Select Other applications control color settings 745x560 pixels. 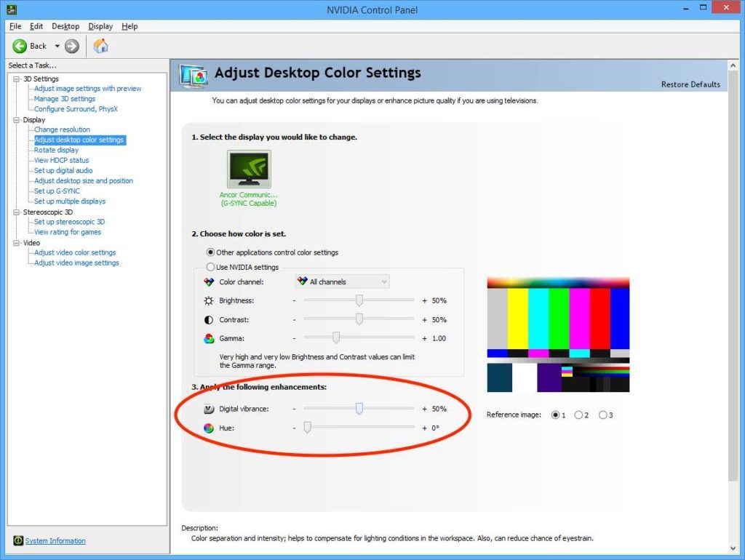[210, 252]
